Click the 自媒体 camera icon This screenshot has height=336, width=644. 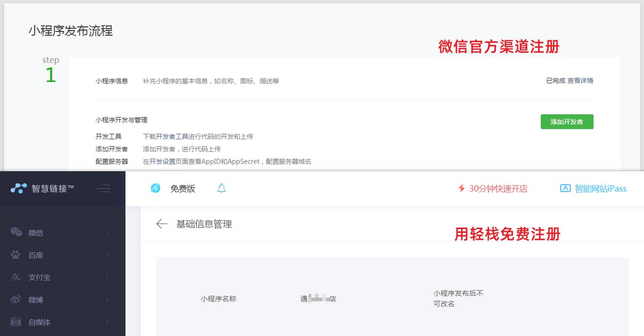point(15,322)
